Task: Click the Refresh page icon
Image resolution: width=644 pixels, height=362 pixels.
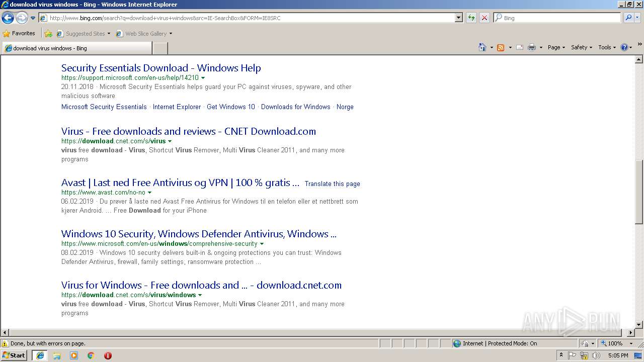Action: [x=471, y=18]
